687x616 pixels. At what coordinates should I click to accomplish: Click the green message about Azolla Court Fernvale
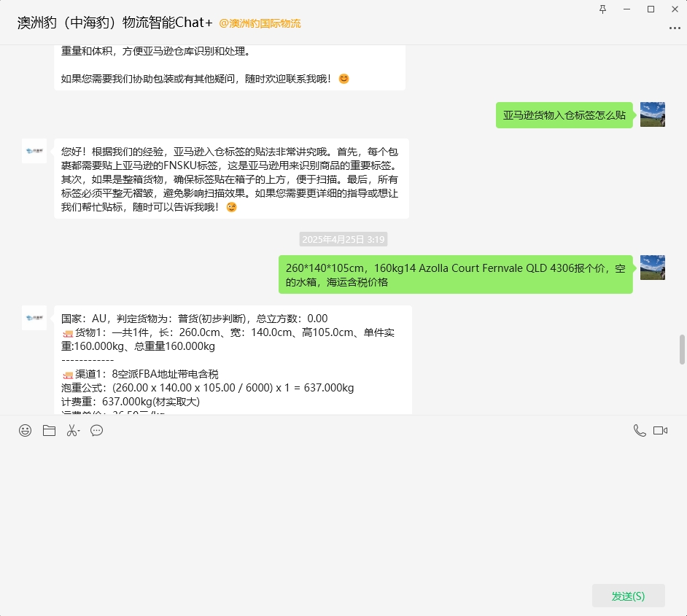point(456,275)
